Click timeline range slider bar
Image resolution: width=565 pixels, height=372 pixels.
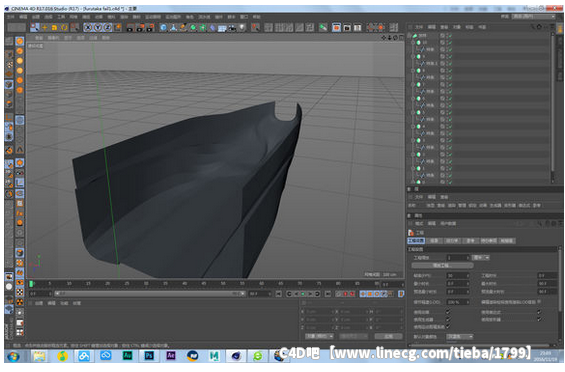click(150, 294)
